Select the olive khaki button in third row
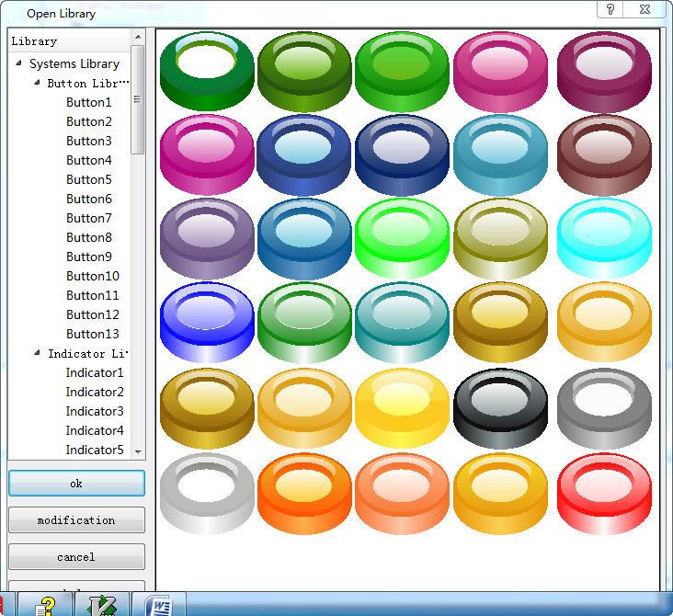 click(x=500, y=238)
